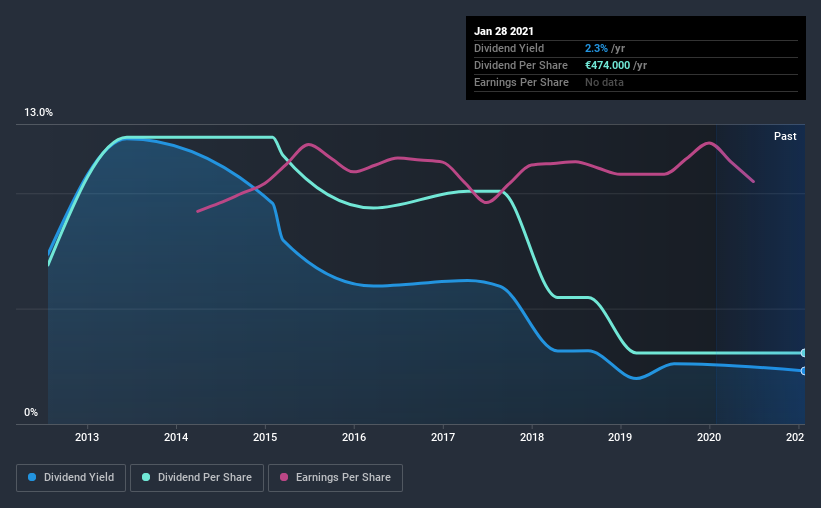
Task: Click the 2015 x-axis label
Action: (265, 437)
